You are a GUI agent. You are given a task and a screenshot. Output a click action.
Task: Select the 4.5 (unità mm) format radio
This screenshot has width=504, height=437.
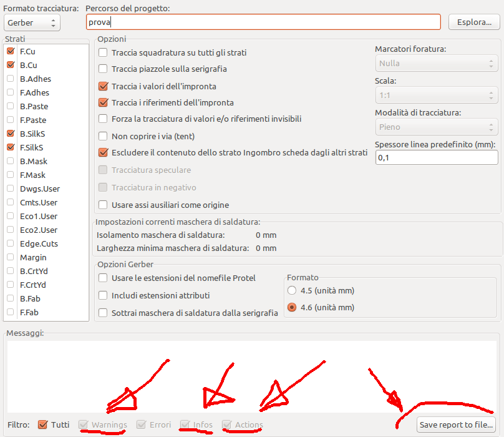[292, 290]
